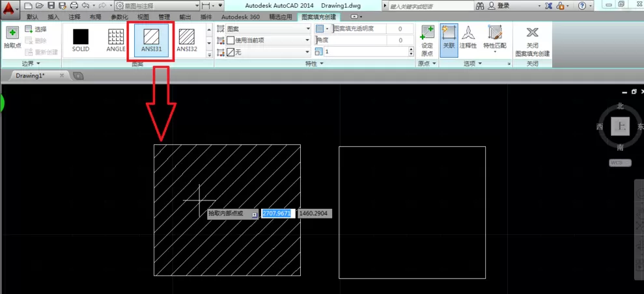Viewport: 644px width, 294px height.
Task: Select the ANSI32 hatch pattern
Action: pyautogui.click(x=187, y=40)
